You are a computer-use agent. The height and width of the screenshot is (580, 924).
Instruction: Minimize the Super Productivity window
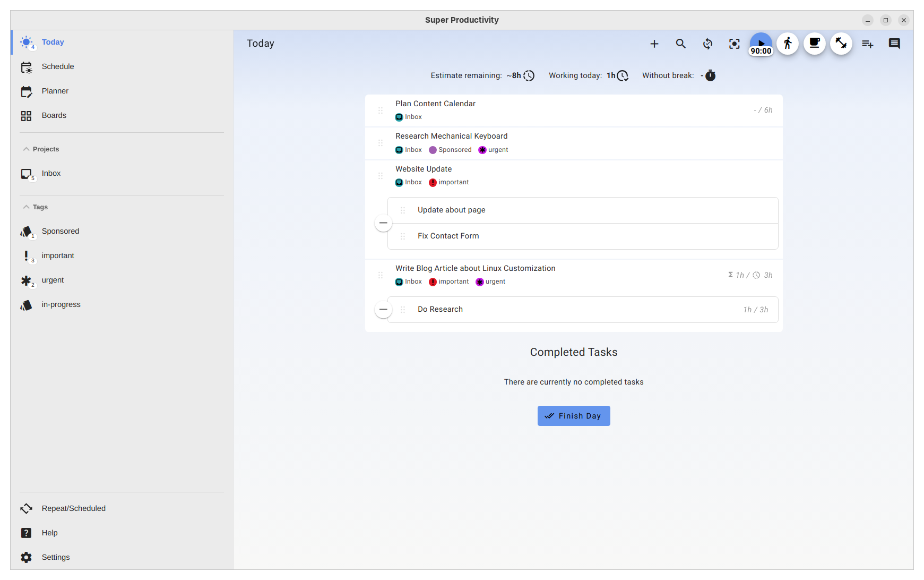click(868, 20)
